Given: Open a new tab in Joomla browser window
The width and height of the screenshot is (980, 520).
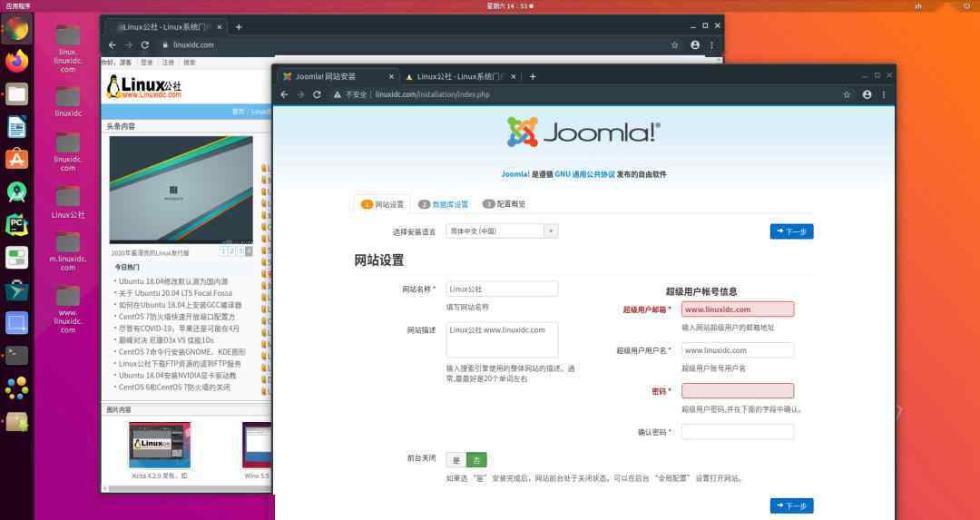Looking at the screenshot, I should (x=533, y=76).
